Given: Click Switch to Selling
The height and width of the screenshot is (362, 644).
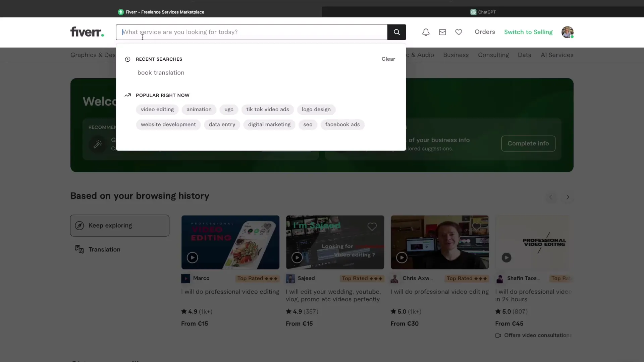Looking at the screenshot, I should pyautogui.click(x=528, y=32).
